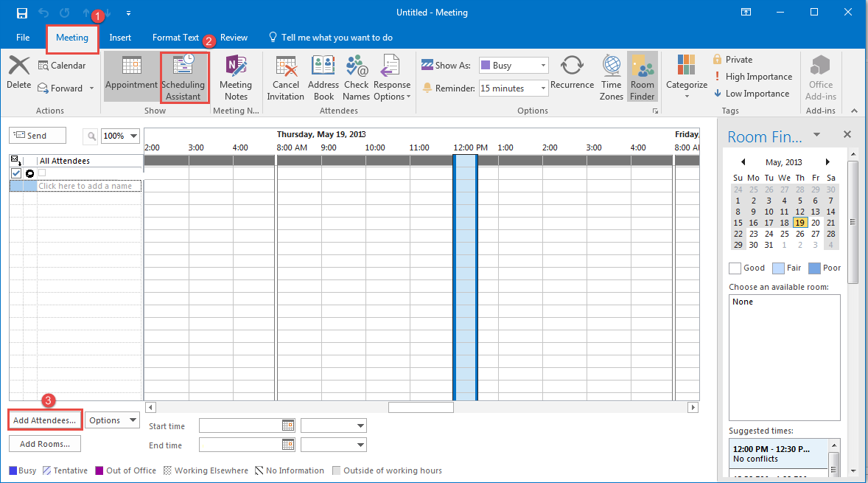The width and height of the screenshot is (868, 483).
Task: Switch to the Insert tab
Action: pos(120,38)
